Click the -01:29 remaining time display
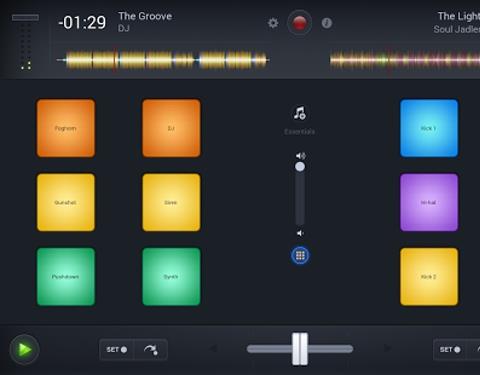480x375 pixels. (82, 23)
